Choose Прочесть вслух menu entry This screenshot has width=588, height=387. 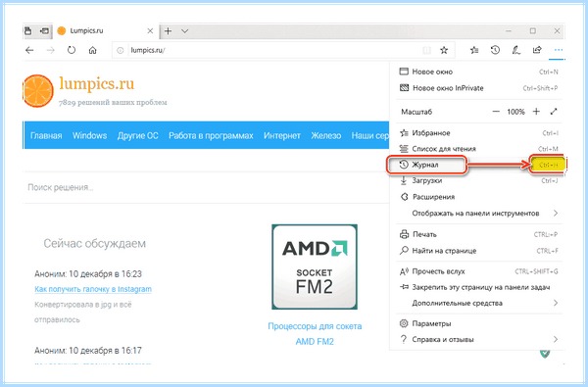478,271
